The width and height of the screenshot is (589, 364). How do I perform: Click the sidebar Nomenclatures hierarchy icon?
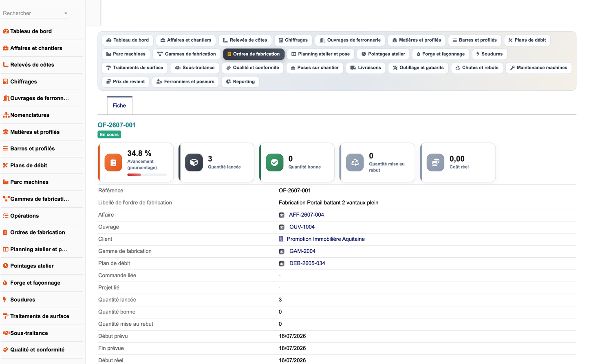pos(6,115)
